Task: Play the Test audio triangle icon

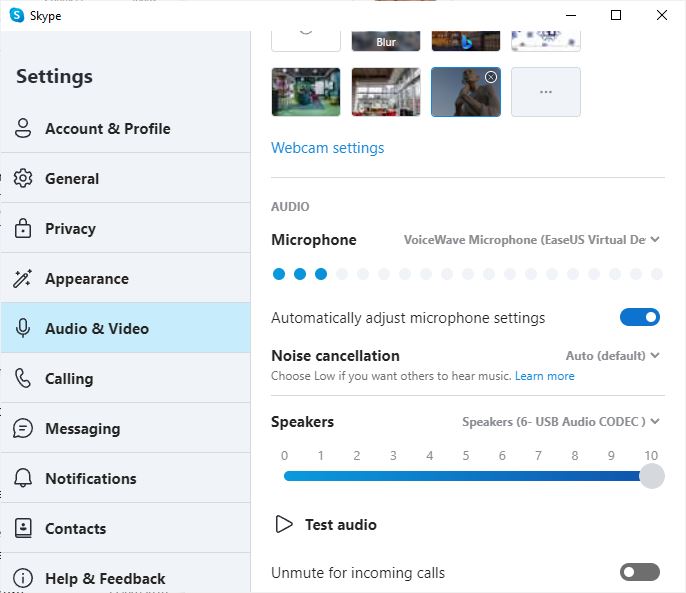Action: pos(284,524)
